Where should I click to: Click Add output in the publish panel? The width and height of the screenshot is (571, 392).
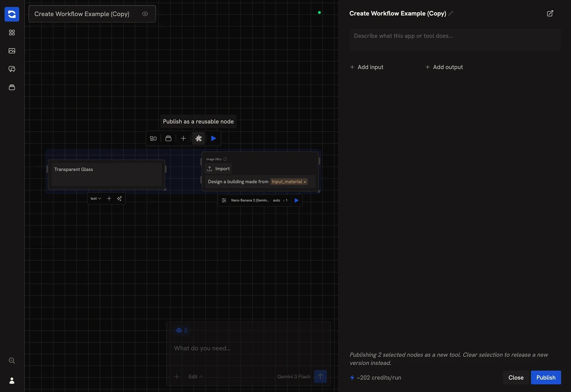pos(444,67)
